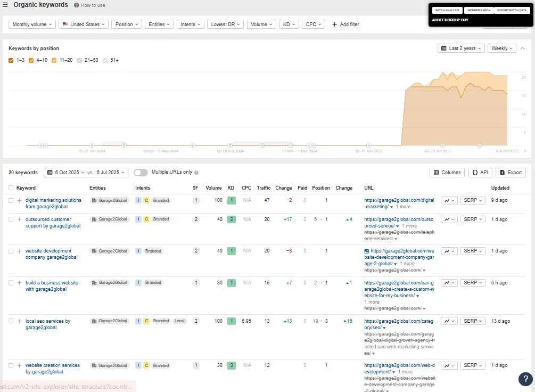Open the help chat bubble icon

525,379
